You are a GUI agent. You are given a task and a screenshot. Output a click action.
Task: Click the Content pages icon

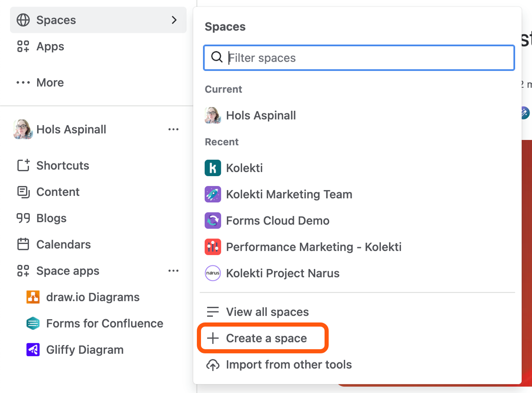tap(23, 192)
